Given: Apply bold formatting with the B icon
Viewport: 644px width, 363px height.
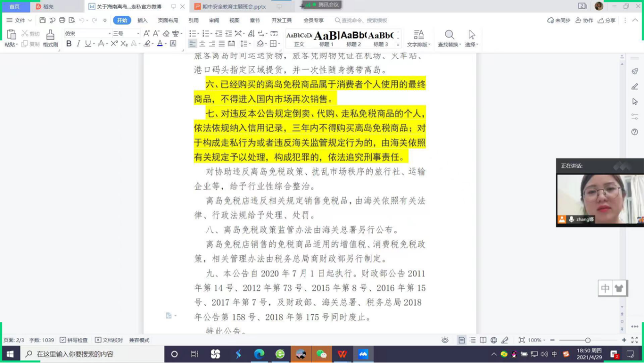Looking at the screenshot, I should tap(69, 44).
